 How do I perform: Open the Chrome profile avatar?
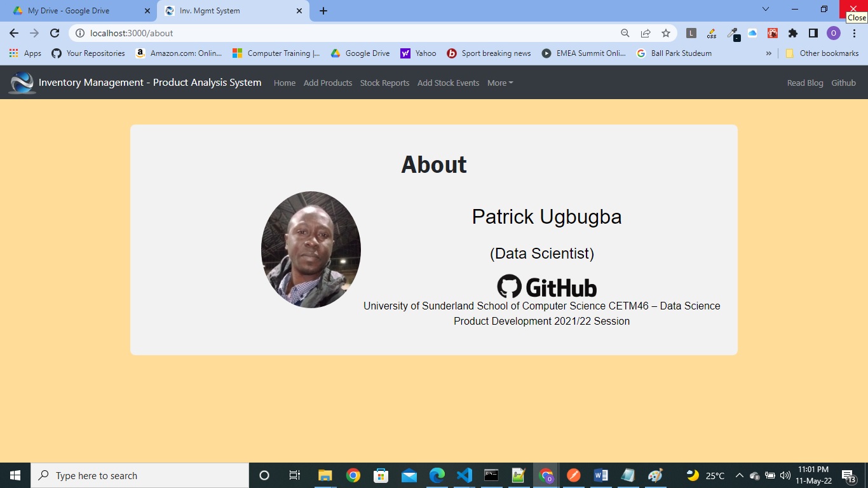pyautogui.click(x=832, y=33)
